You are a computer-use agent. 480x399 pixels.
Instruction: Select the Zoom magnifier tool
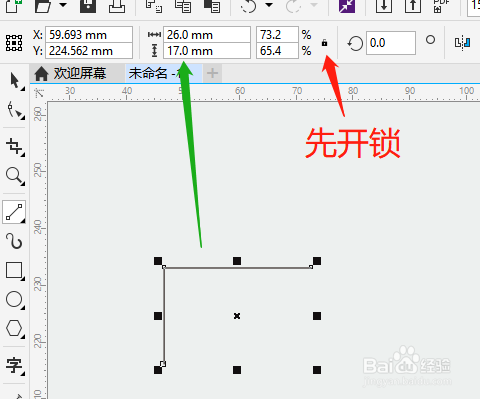[x=15, y=176]
